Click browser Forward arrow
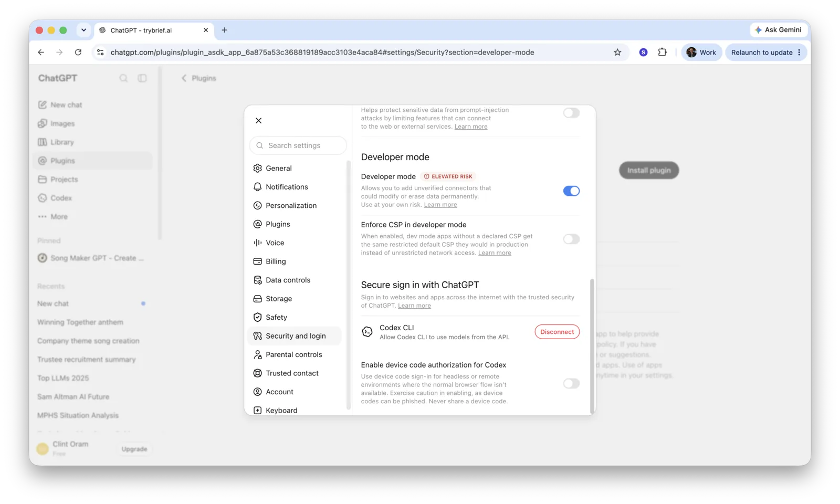This screenshot has height=504, width=840. 59,52
